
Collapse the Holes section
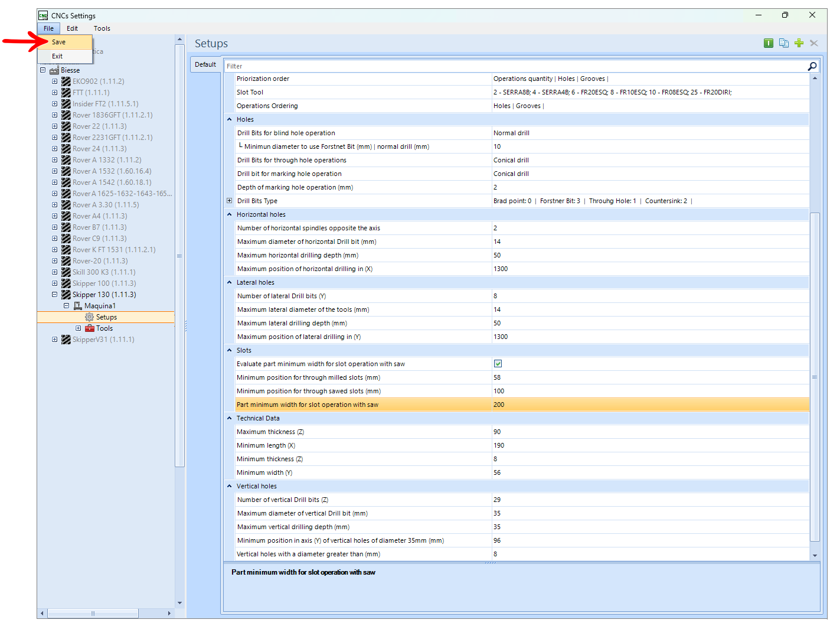(x=230, y=119)
